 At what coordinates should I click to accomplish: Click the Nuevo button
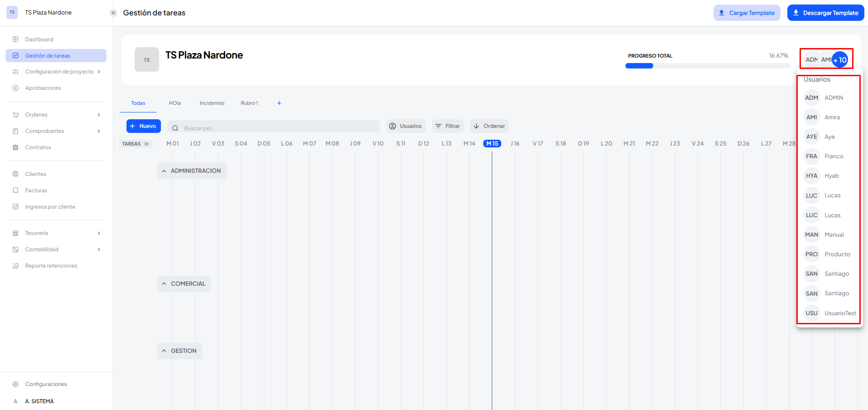pos(143,126)
